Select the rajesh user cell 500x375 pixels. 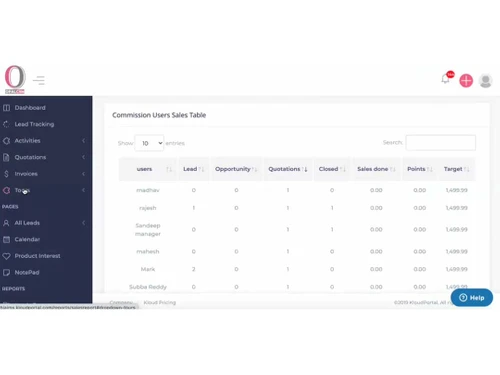point(148,208)
